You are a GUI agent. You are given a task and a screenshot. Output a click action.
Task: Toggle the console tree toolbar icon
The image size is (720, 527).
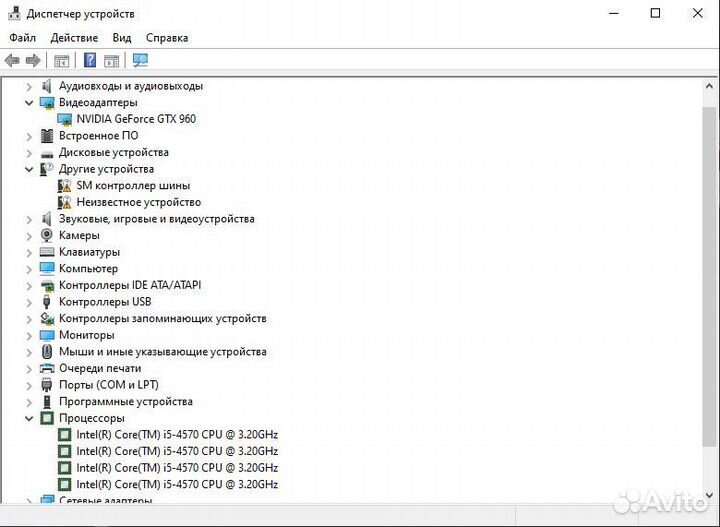point(62,61)
